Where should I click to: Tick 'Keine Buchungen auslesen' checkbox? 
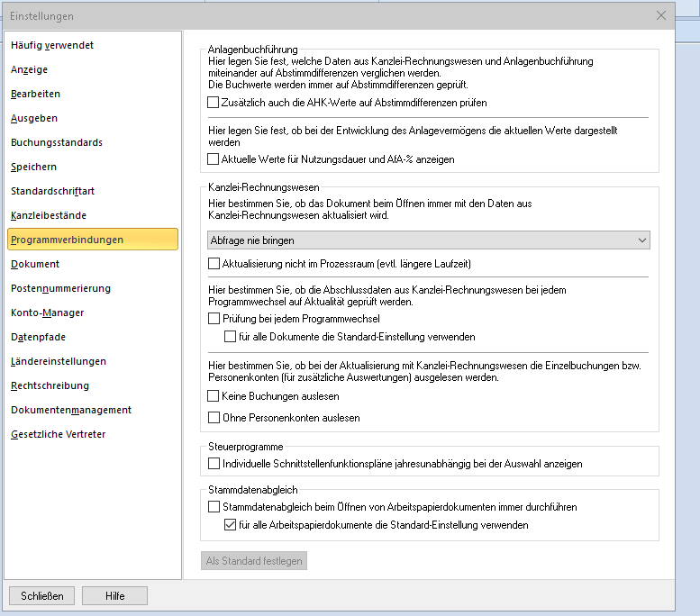tap(214, 396)
